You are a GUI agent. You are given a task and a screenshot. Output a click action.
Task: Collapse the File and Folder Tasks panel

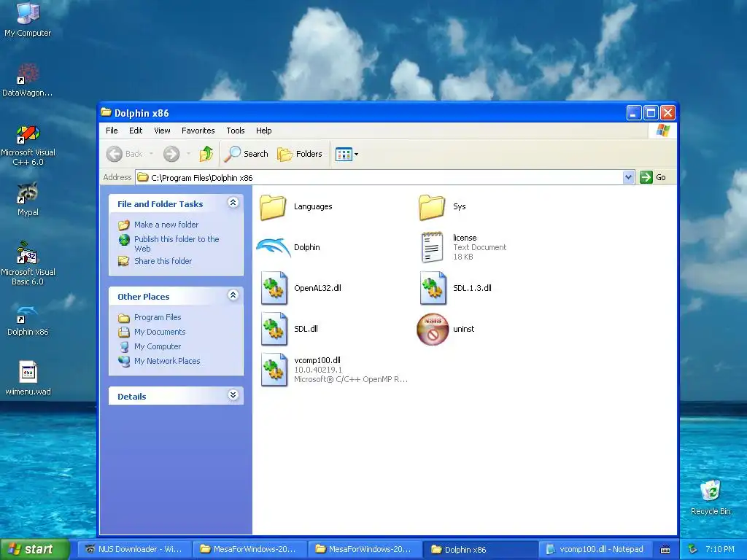pyautogui.click(x=233, y=203)
